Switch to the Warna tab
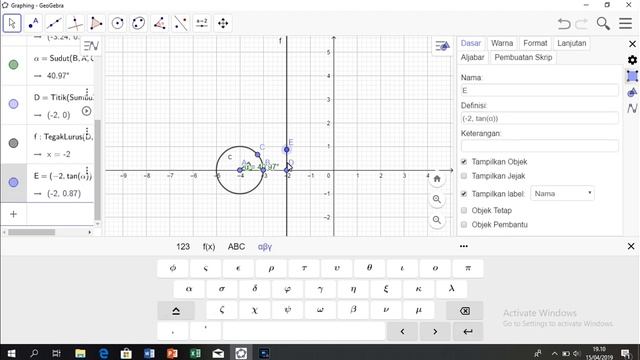Viewport: 640px width, 360px height. [x=502, y=43]
